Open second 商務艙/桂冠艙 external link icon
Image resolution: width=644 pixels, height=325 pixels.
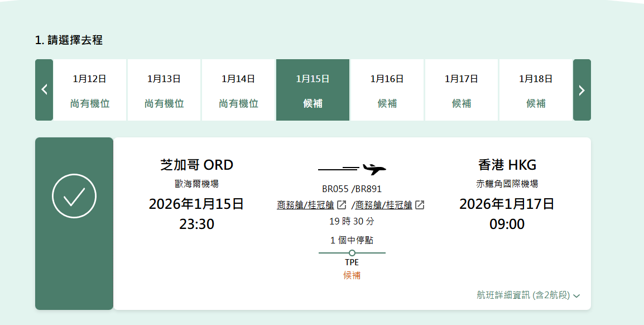(x=420, y=205)
